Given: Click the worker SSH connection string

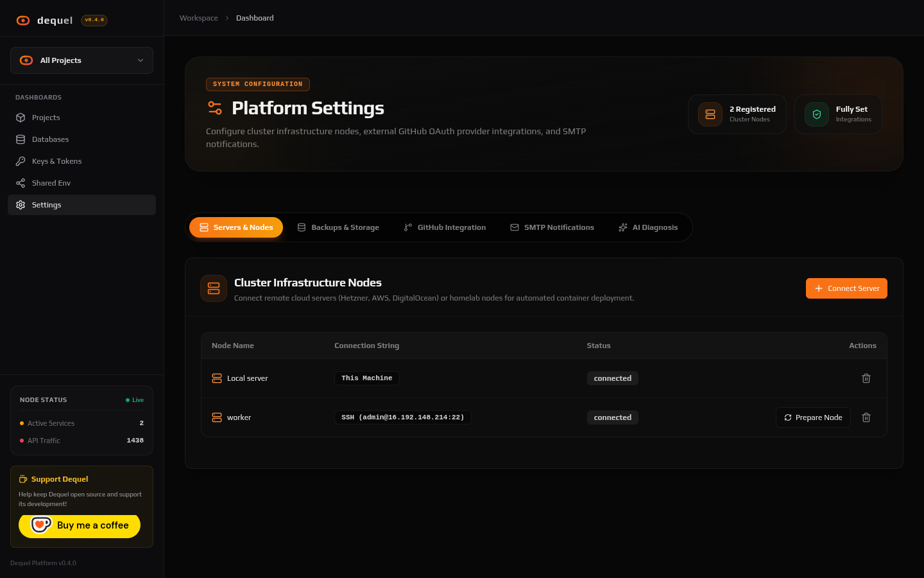Looking at the screenshot, I should (403, 417).
